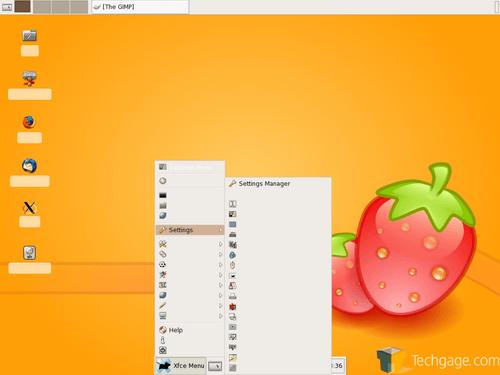Open the pen icon menu entry
500x375 pixels.
point(163,305)
